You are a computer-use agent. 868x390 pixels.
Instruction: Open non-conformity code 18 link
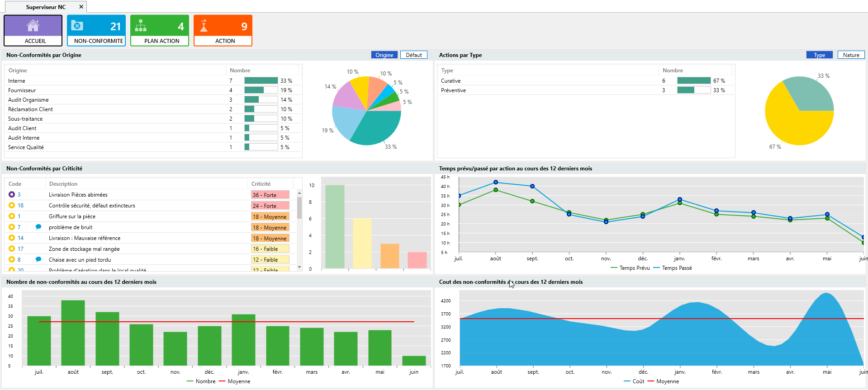21,205
